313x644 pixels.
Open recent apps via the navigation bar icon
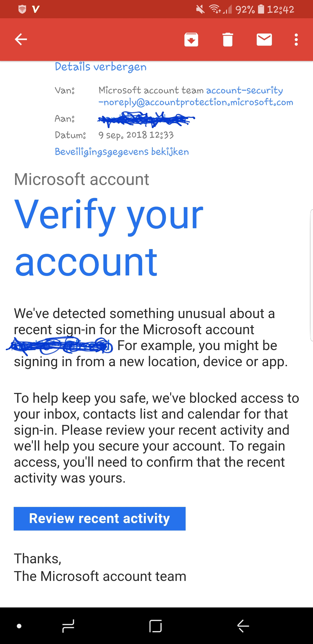pos(68,626)
